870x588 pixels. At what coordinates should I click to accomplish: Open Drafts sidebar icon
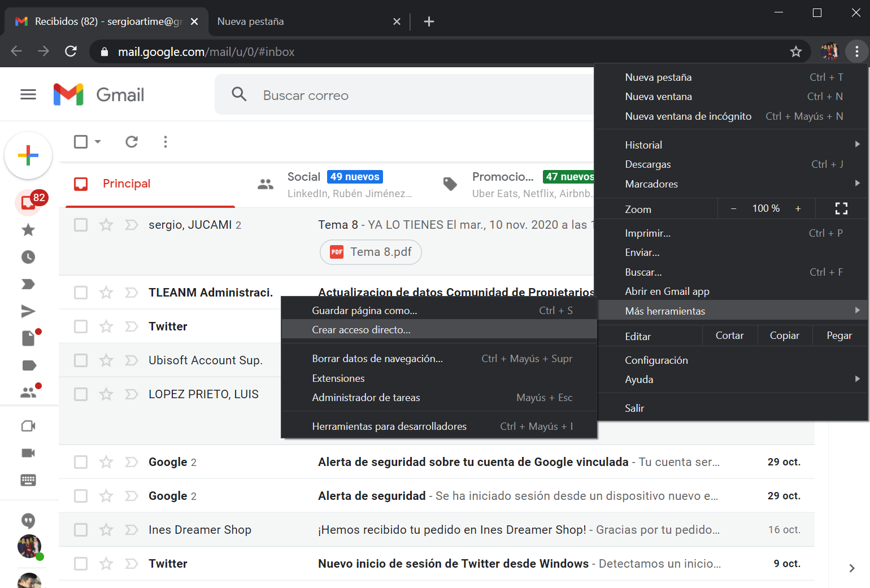pos(28,338)
